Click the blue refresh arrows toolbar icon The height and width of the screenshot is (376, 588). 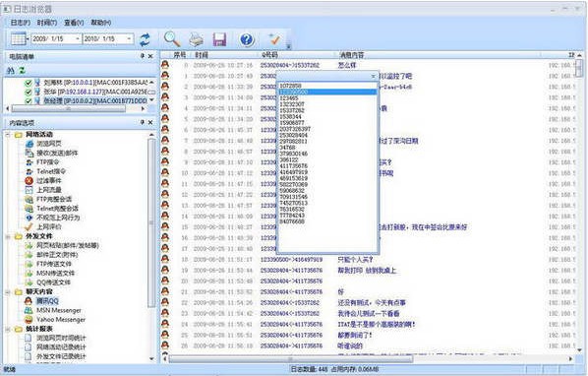[145, 39]
